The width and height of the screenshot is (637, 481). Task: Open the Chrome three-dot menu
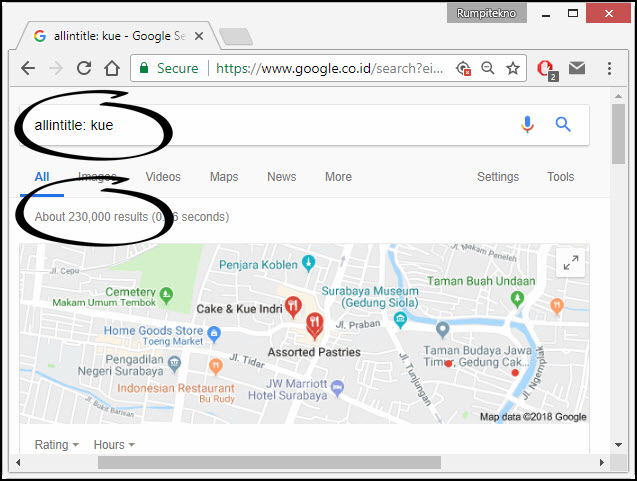tap(609, 68)
